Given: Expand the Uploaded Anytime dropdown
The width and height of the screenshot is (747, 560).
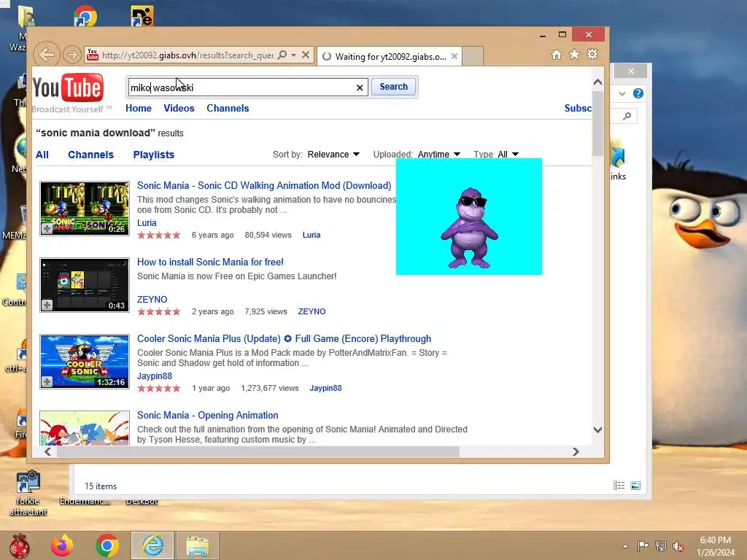Looking at the screenshot, I should (438, 155).
